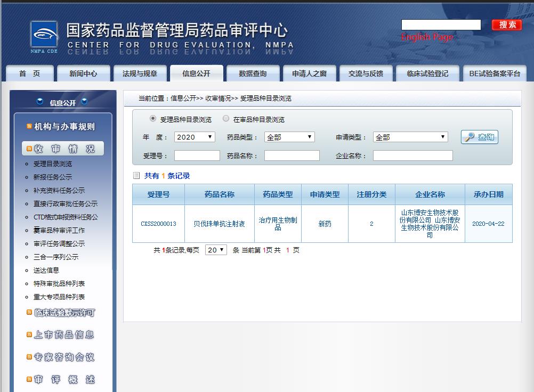Click the magnifier 查询 search button

point(480,137)
